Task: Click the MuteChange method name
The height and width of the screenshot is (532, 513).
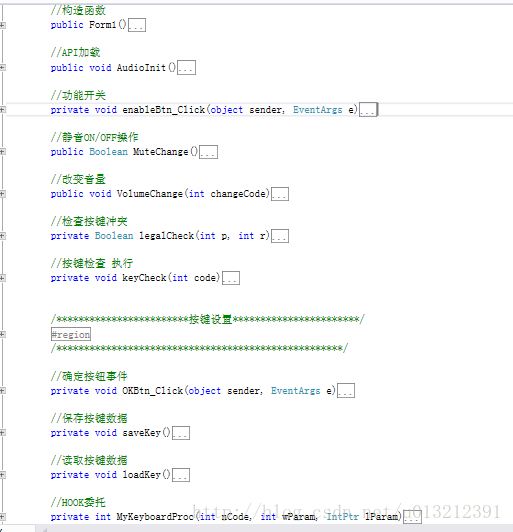Action: point(160,152)
